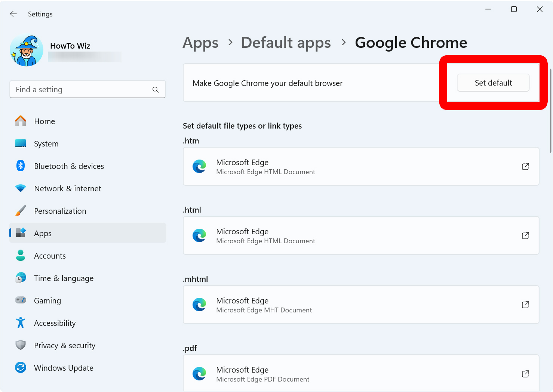553x392 pixels.
Task: Open Accessibility settings
Action: [x=55, y=323]
